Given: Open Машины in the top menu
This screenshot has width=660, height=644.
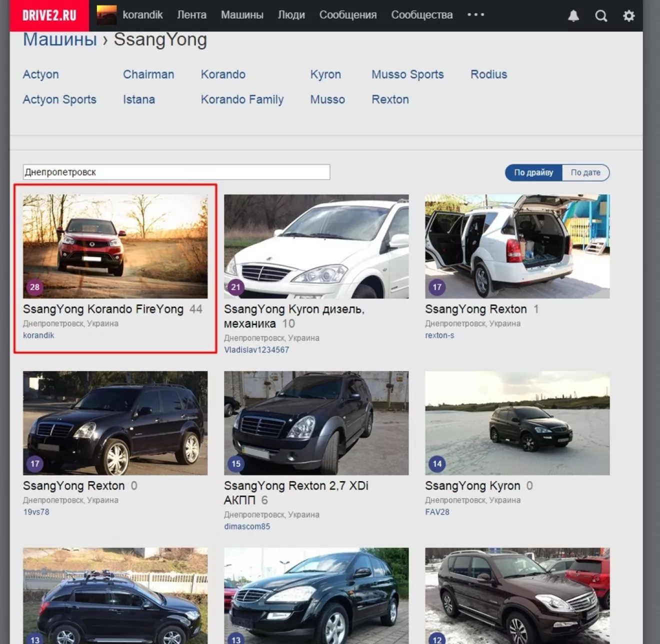Looking at the screenshot, I should click(x=242, y=15).
